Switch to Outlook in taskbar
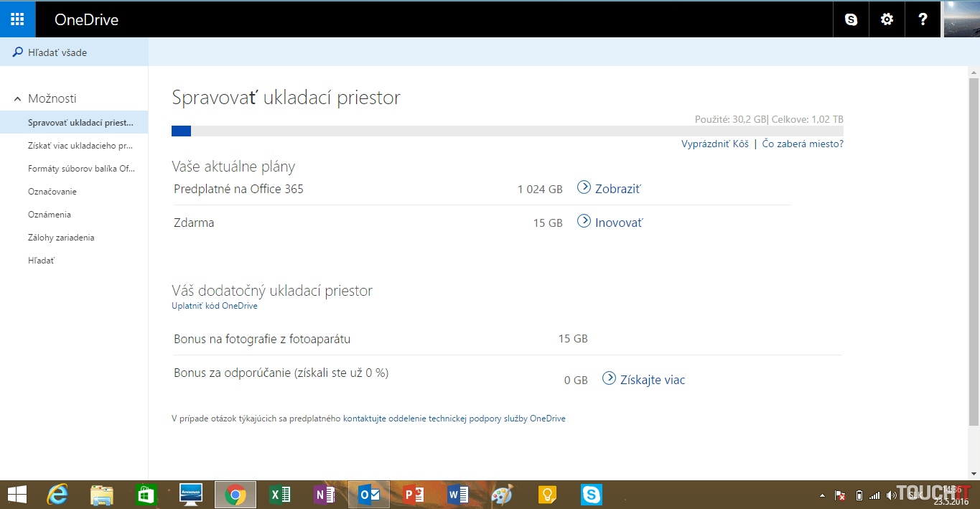The width and height of the screenshot is (980, 509). pos(369,495)
